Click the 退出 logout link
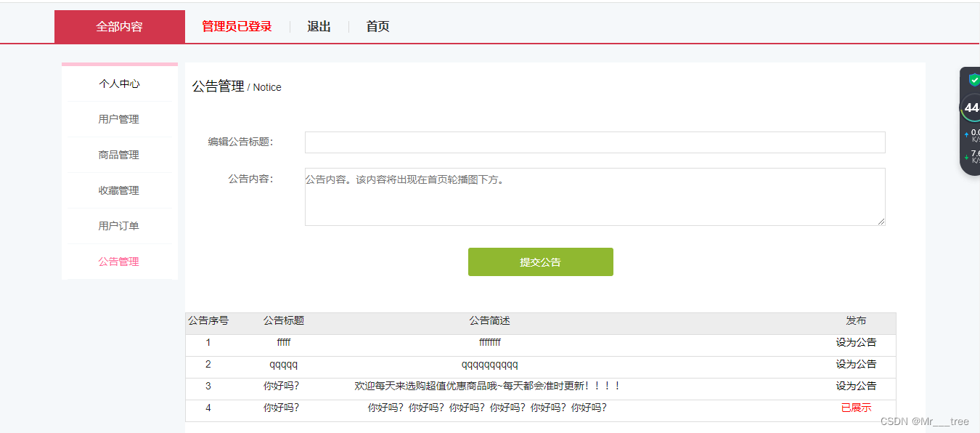The image size is (980, 433). [x=319, y=27]
